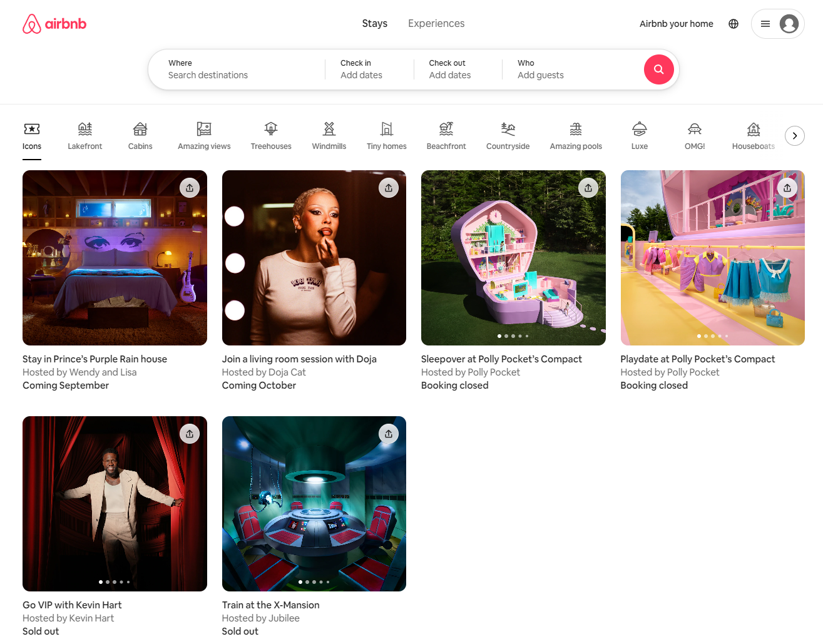
Task: Select the OMG! category icon
Action: click(x=695, y=129)
